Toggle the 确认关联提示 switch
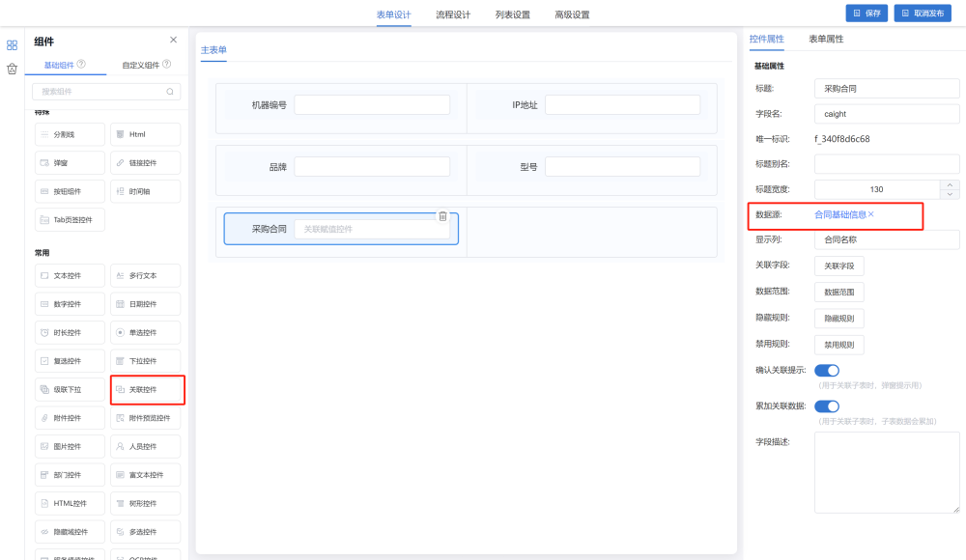The height and width of the screenshot is (560, 966). pos(827,370)
